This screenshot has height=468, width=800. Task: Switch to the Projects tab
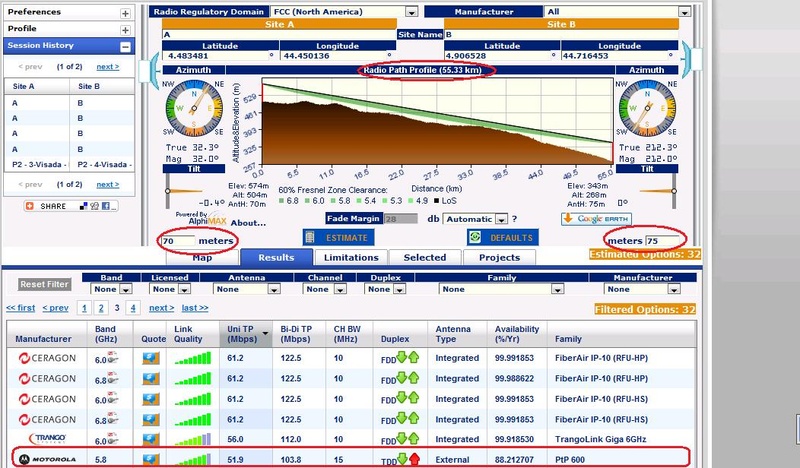(x=499, y=257)
